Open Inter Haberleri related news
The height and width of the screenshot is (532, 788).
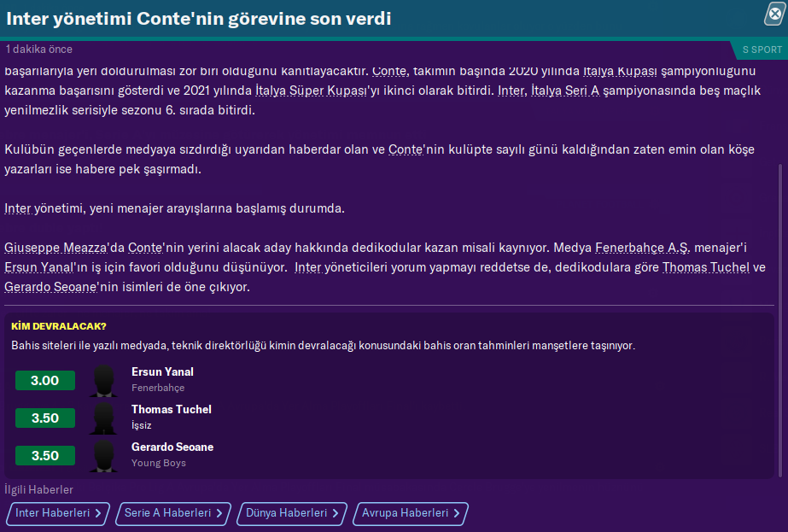(58, 513)
